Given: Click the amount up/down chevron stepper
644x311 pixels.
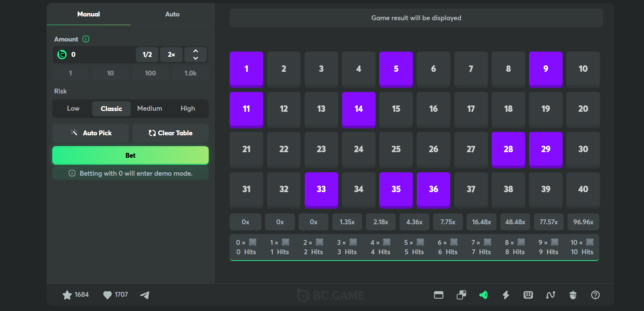Looking at the screenshot, I should tap(196, 55).
